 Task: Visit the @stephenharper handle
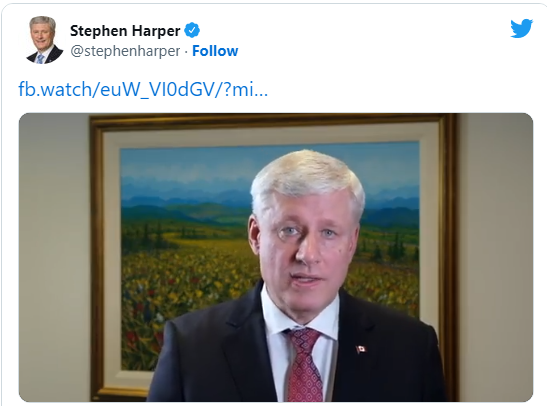125,51
